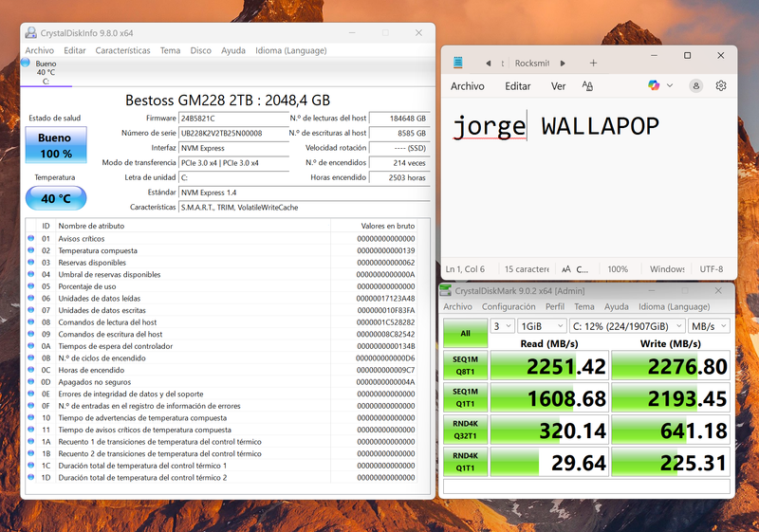Screen dimensions: 759x532
Task: Click the serial number field UB228K2V2TB25N00008
Action: pos(233,133)
